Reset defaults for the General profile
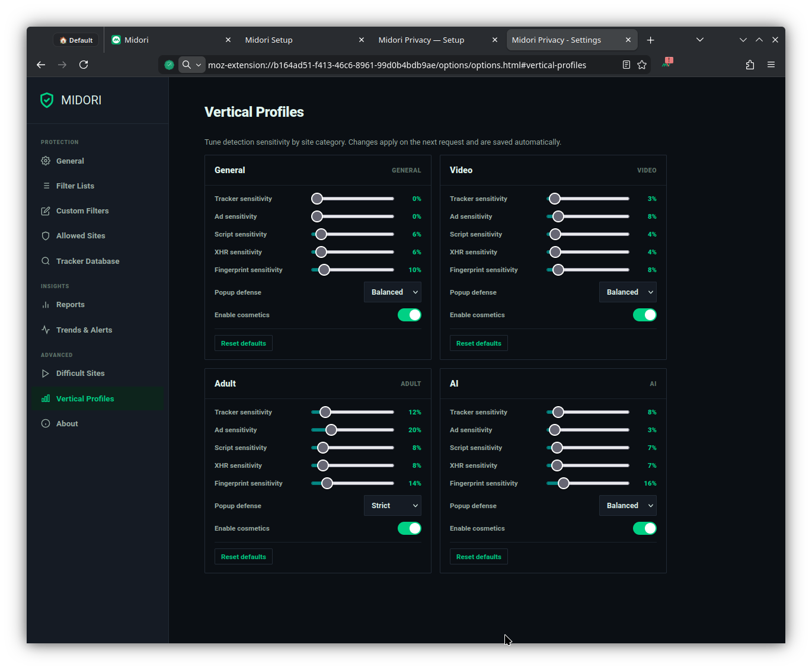The width and height of the screenshot is (812, 670). (x=244, y=343)
